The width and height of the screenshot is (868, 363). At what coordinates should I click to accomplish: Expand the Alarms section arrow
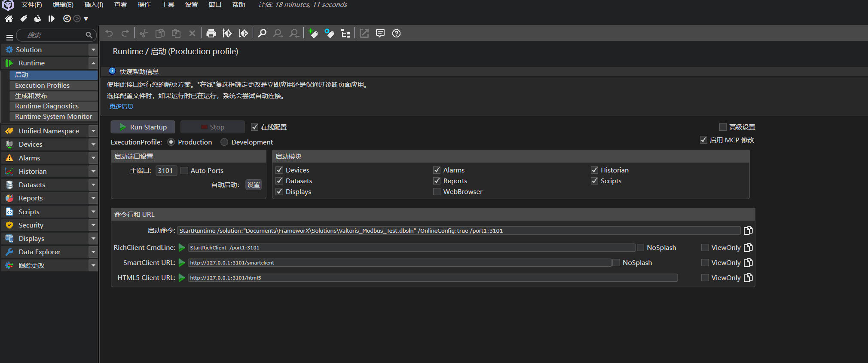click(x=93, y=158)
